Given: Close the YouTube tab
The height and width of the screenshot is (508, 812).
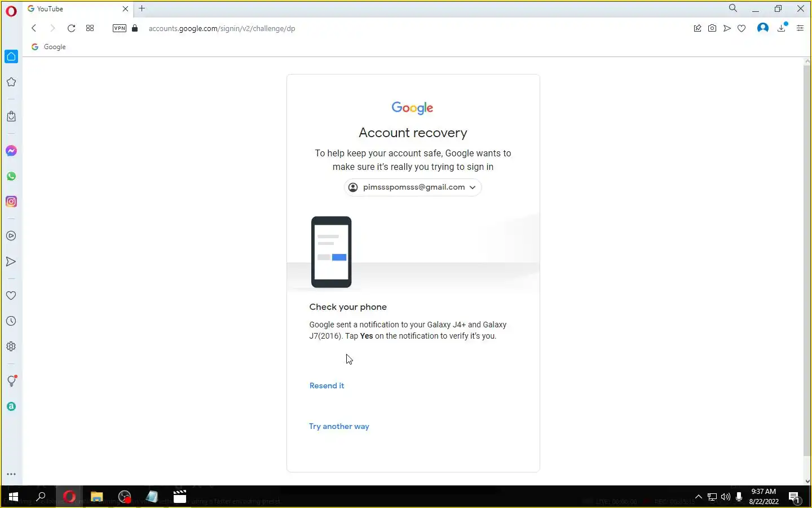Looking at the screenshot, I should pos(125,9).
